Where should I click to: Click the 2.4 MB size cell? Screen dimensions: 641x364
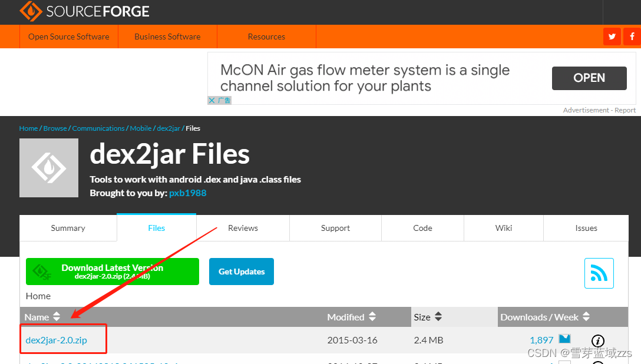(428, 340)
